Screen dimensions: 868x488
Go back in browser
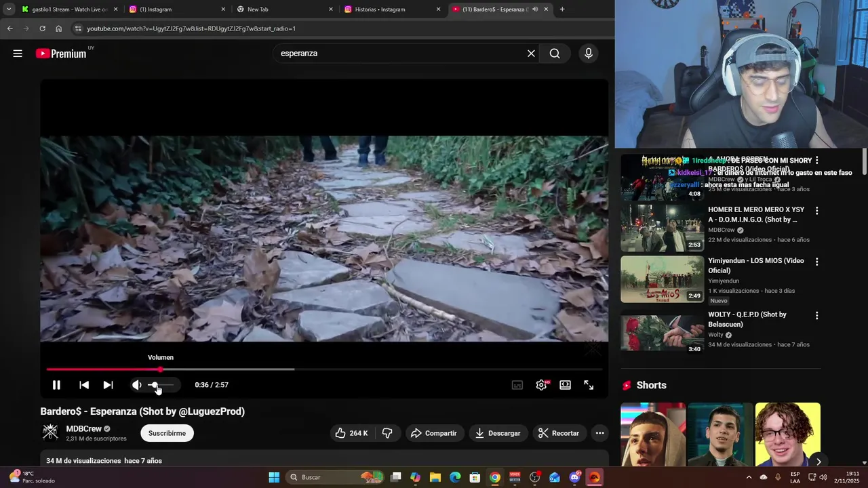click(9, 28)
